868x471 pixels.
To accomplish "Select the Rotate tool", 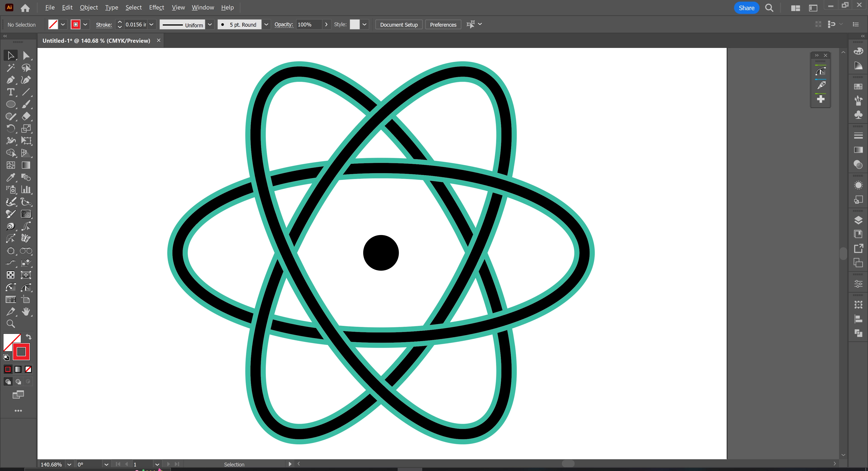I will [x=10, y=128].
